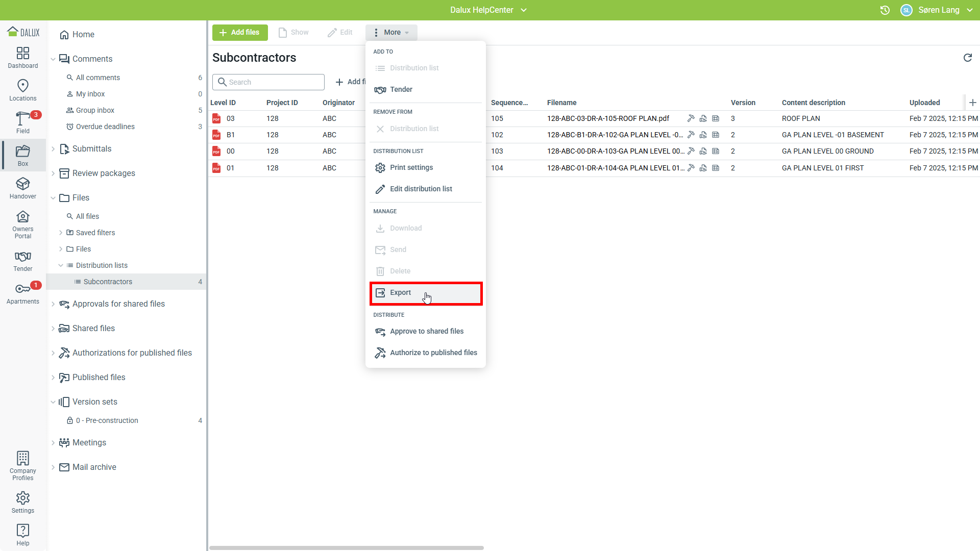
Task: Click the refresh icon at top right
Action: [x=967, y=58]
